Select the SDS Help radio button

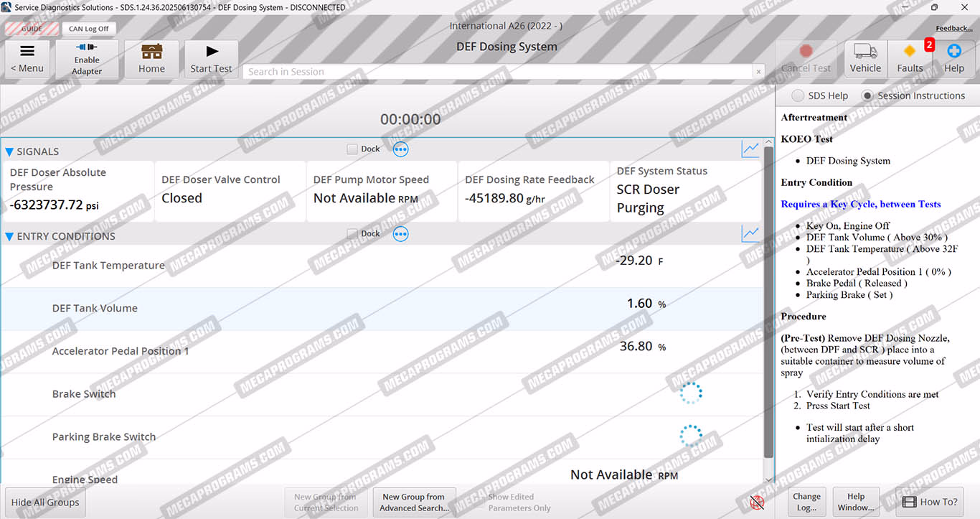797,95
